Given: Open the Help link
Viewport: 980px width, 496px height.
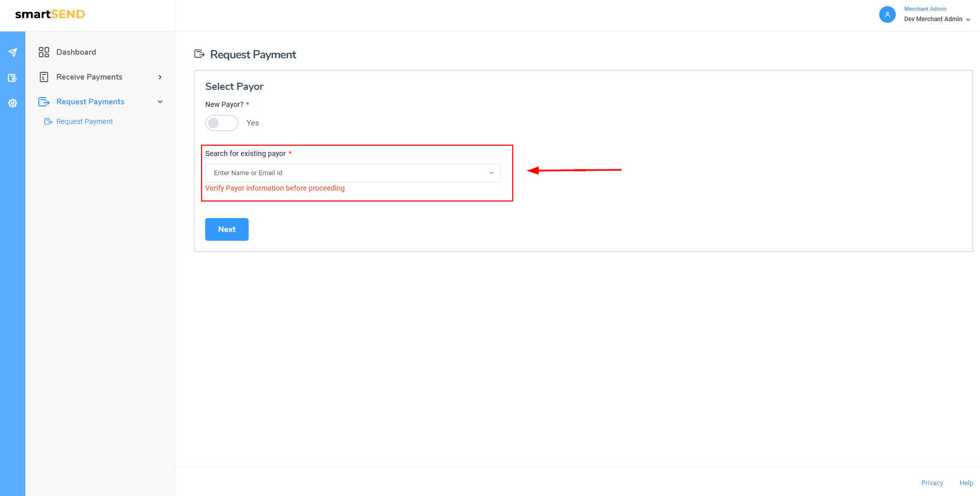Looking at the screenshot, I should click(966, 483).
